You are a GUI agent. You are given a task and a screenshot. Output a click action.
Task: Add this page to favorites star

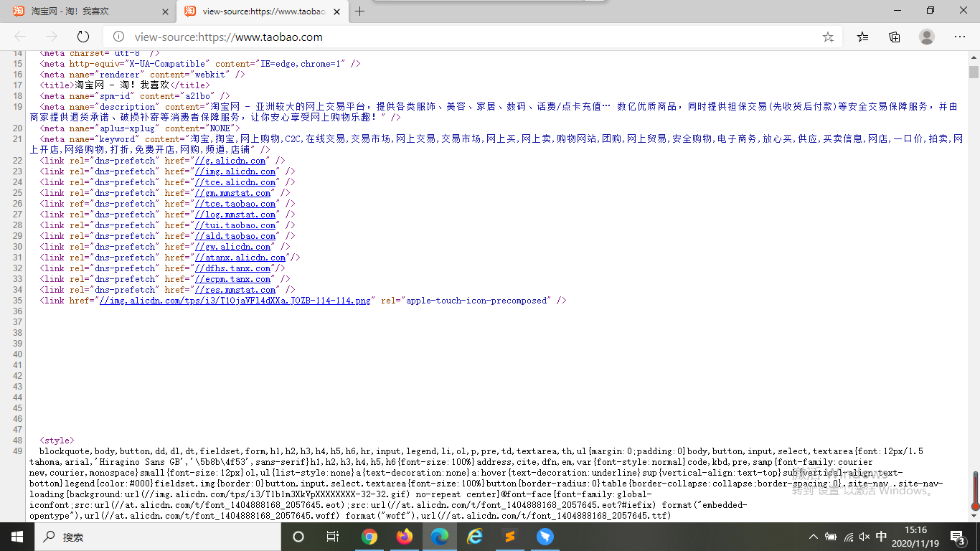[828, 37]
